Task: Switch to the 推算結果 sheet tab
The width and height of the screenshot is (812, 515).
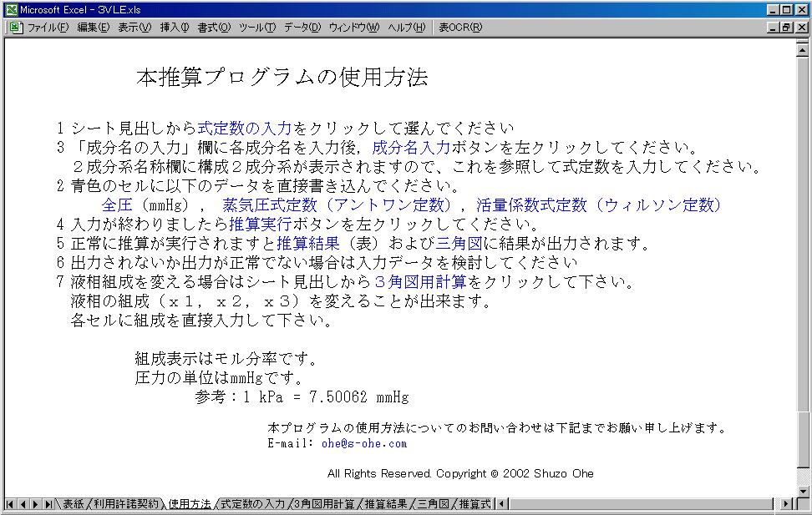Action: pyautogui.click(x=386, y=503)
